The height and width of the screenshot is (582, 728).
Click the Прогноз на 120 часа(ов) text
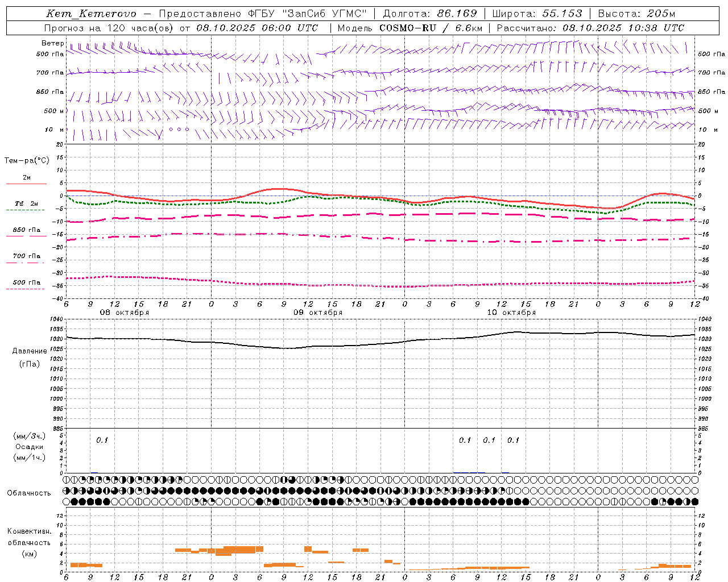click(110, 28)
